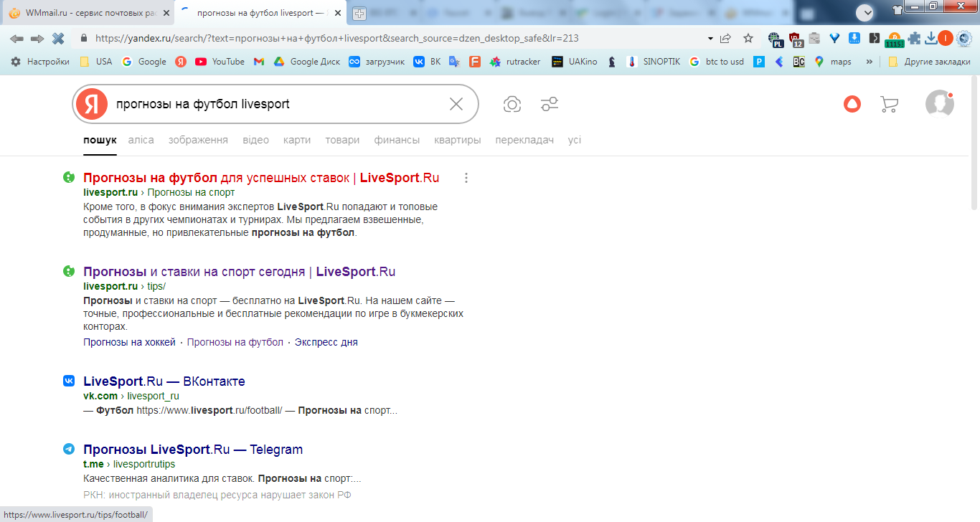980x522 pixels.
Task: Select the відео search tab
Action: (x=256, y=140)
